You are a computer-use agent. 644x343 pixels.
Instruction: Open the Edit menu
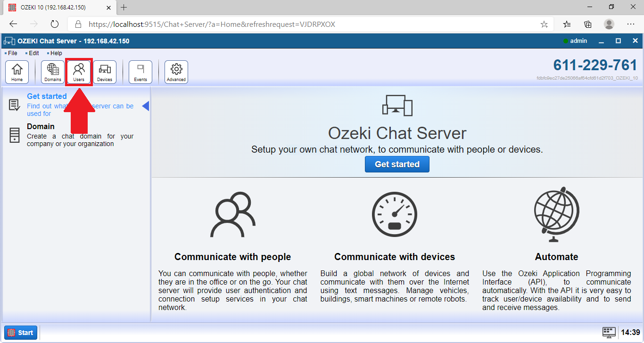pos(33,53)
